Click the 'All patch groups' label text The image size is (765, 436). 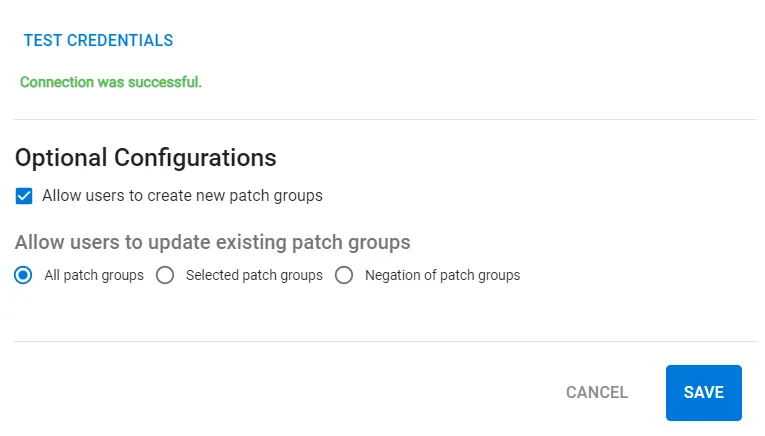[x=94, y=275]
